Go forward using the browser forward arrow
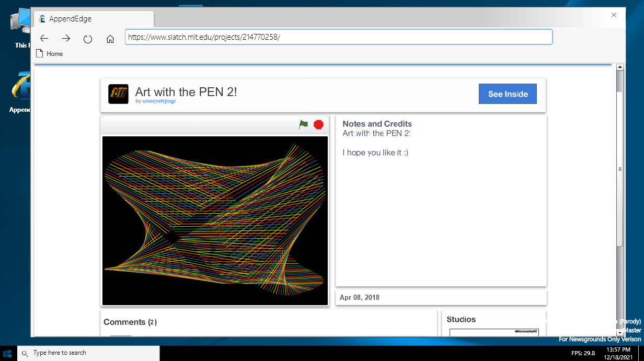Image resolution: width=644 pixels, height=361 pixels. [x=66, y=38]
